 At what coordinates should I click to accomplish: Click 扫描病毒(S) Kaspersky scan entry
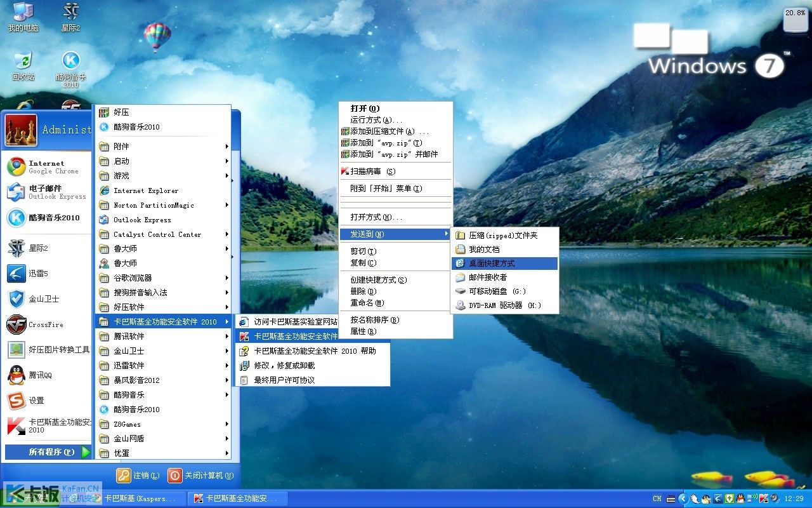click(x=395, y=171)
